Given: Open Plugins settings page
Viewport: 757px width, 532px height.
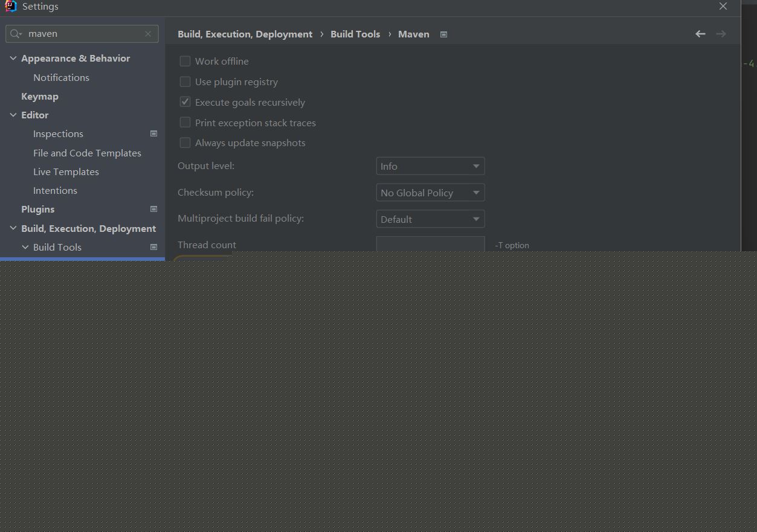Looking at the screenshot, I should (37, 209).
